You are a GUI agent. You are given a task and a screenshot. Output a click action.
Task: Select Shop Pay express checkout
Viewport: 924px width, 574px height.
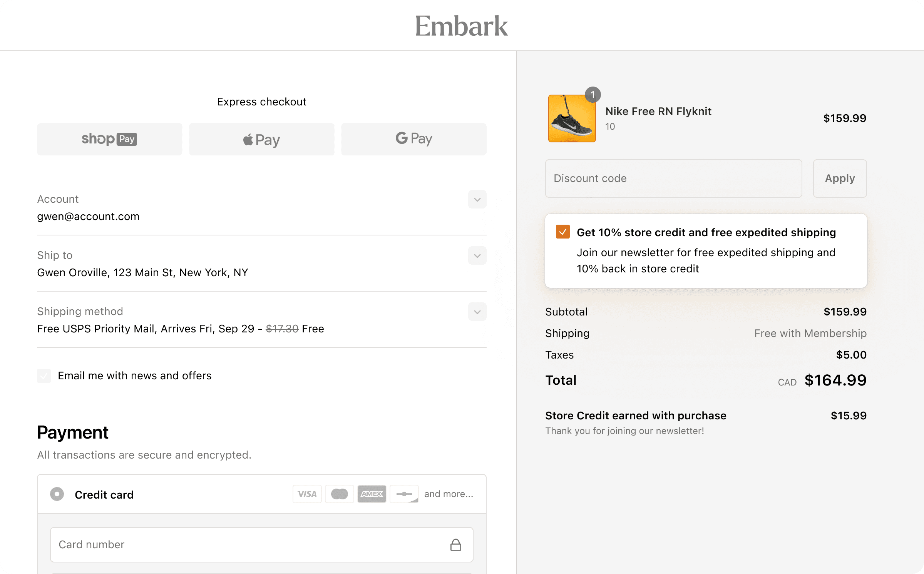[x=109, y=139]
